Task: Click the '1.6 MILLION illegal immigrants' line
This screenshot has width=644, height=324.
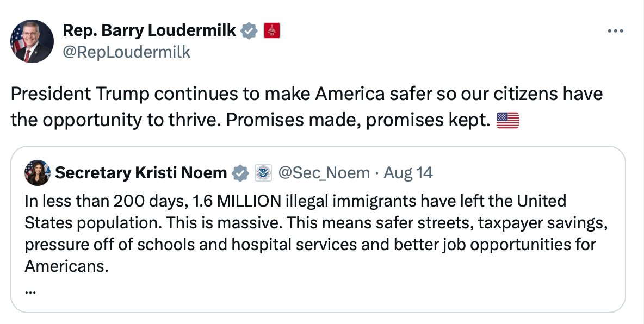Action: click(x=295, y=201)
